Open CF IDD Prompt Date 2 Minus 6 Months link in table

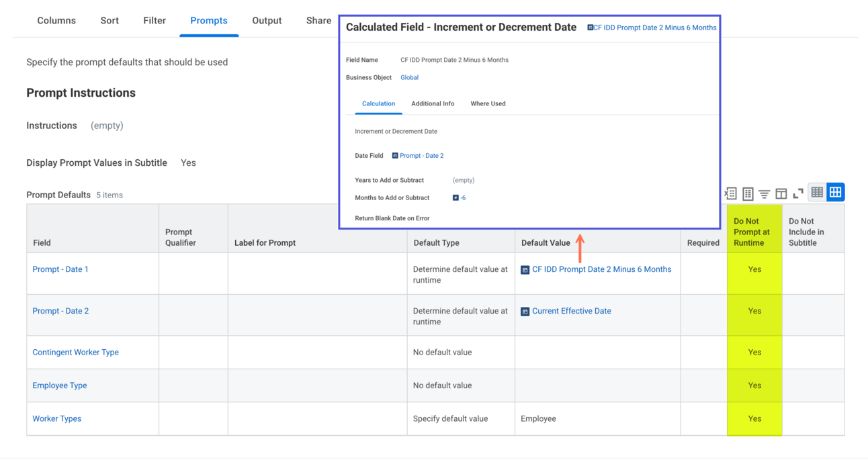click(601, 269)
